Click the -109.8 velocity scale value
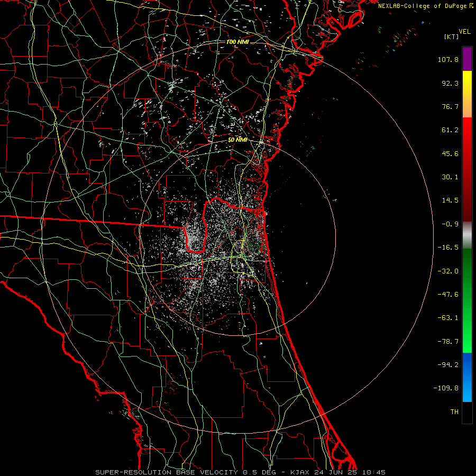476x476 pixels. [446, 388]
